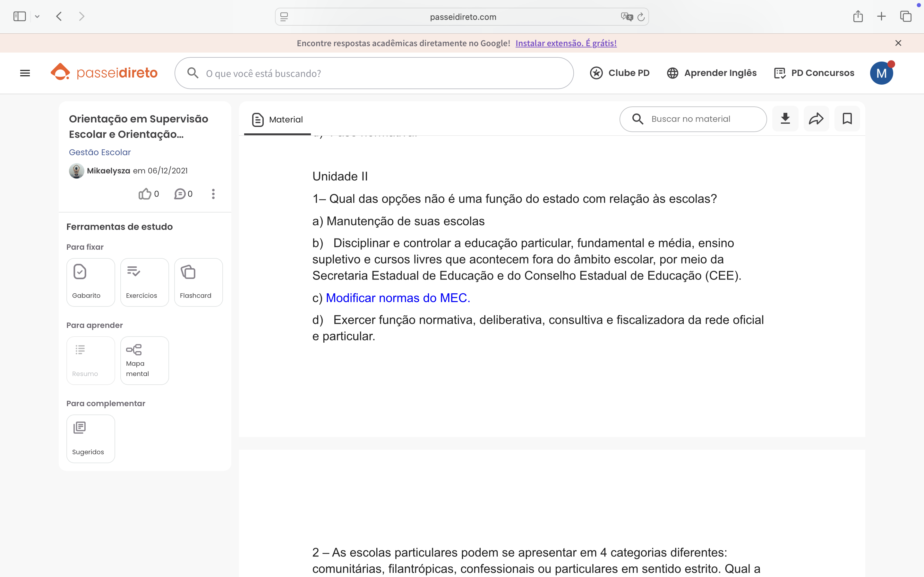Like the material with thumbs-up icon

coord(145,194)
